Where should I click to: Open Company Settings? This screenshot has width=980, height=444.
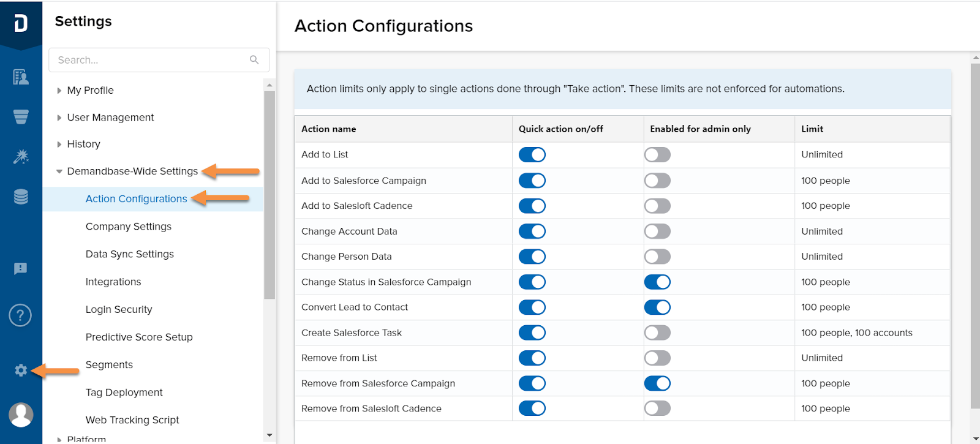tap(129, 226)
